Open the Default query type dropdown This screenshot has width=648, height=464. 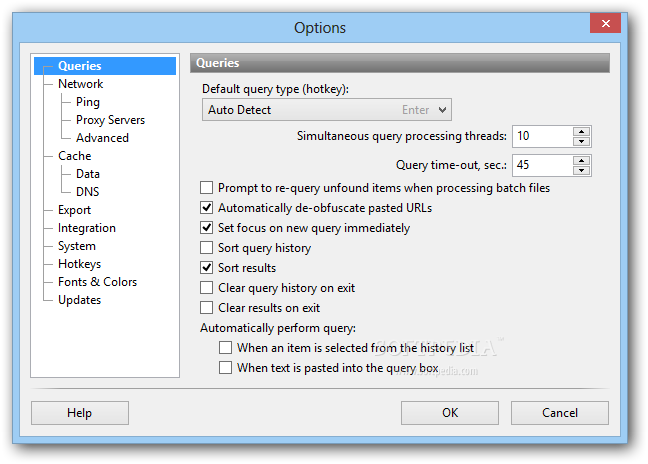[x=327, y=110]
